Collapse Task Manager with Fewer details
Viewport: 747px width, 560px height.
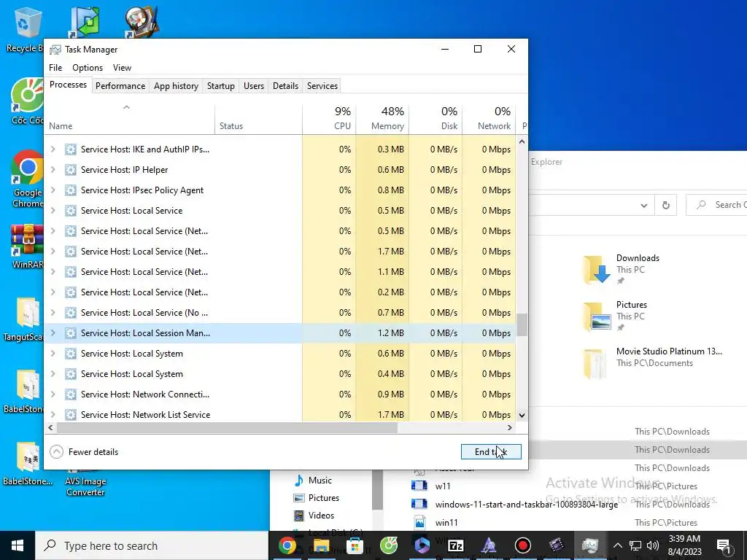click(x=85, y=452)
